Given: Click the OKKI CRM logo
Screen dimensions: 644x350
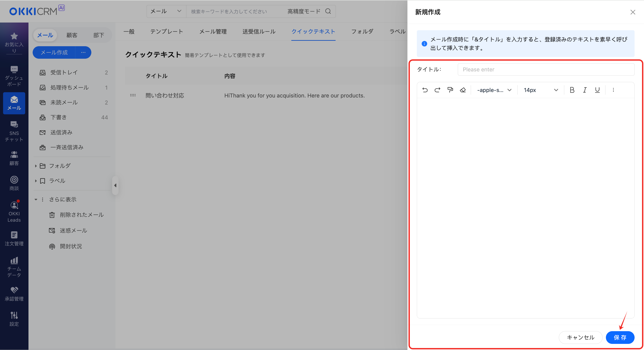Looking at the screenshot, I should pos(37,11).
